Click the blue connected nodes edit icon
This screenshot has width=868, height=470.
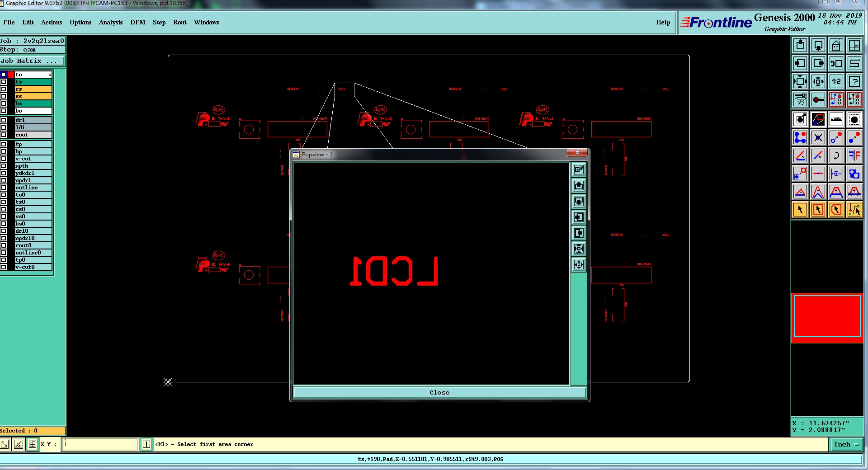(800, 137)
